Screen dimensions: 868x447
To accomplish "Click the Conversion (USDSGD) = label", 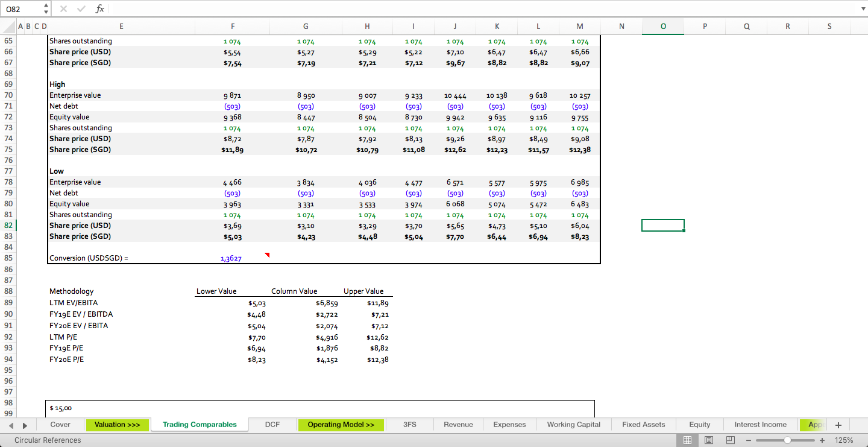I will point(89,258).
